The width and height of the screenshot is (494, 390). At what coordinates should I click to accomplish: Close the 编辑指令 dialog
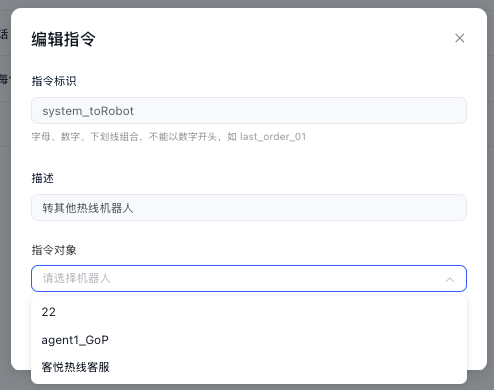460,38
